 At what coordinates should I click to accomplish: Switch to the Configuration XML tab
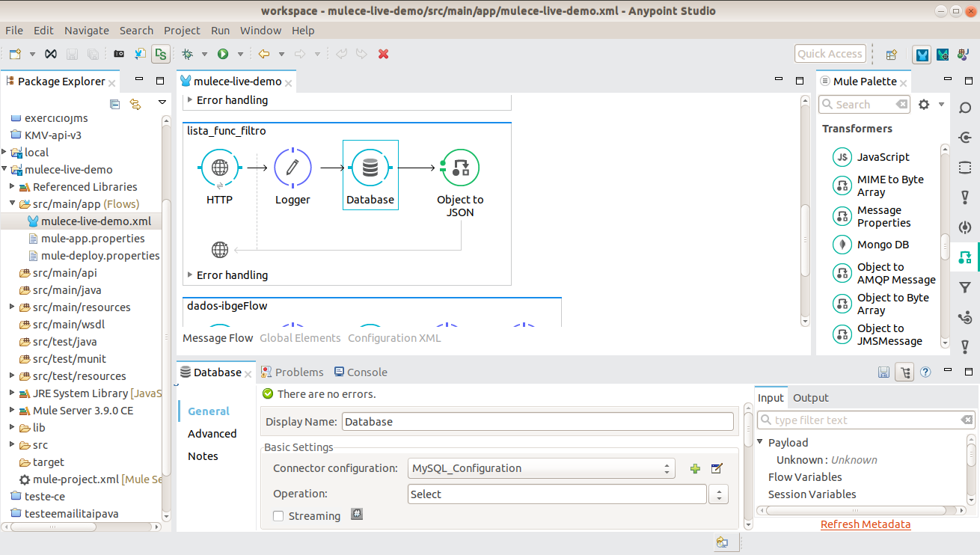coord(394,338)
